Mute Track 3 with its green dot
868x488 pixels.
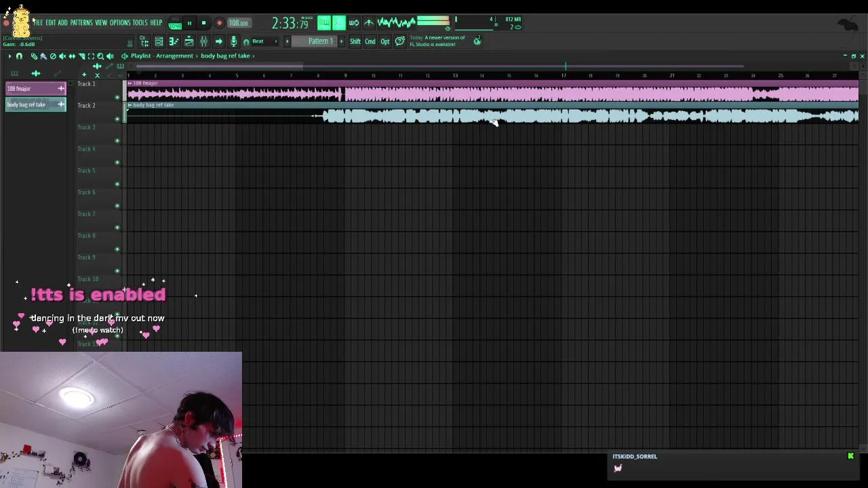tap(117, 141)
